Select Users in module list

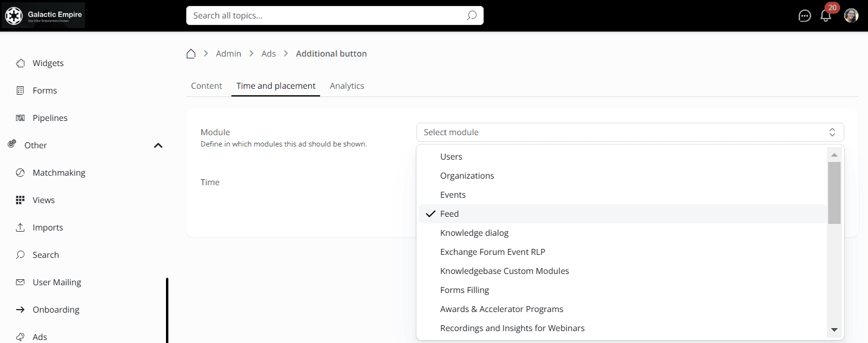451,157
